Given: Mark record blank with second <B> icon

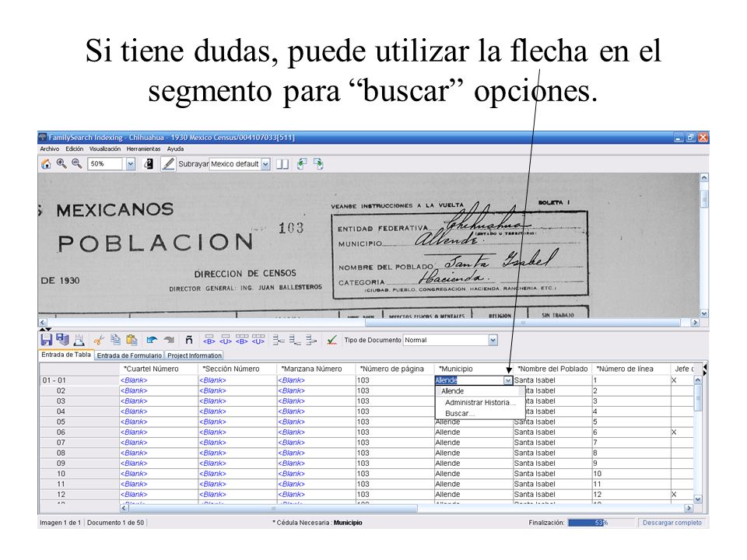Looking at the screenshot, I should 242,340.
